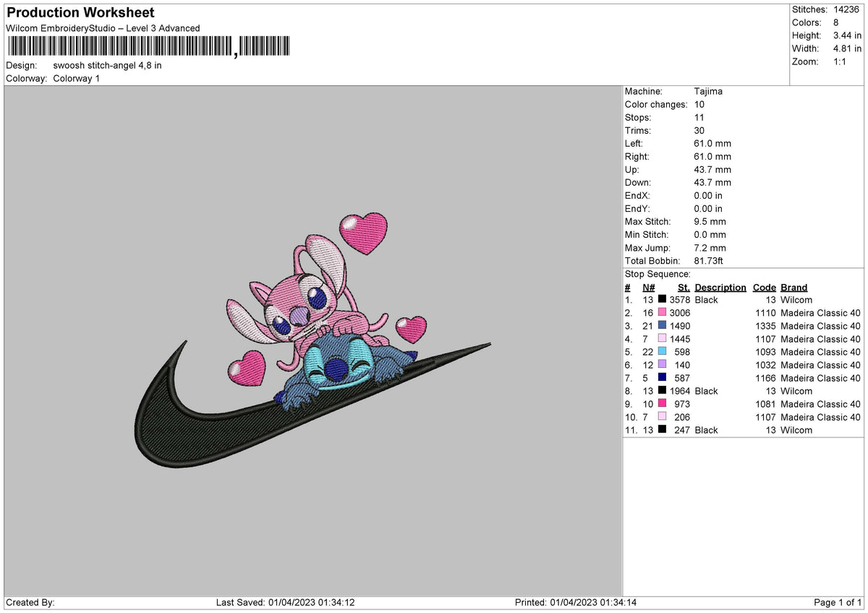The width and height of the screenshot is (868, 613).
Task: Click the dark blue swatch for code 1335
Action: pyautogui.click(x=663, y=326)
